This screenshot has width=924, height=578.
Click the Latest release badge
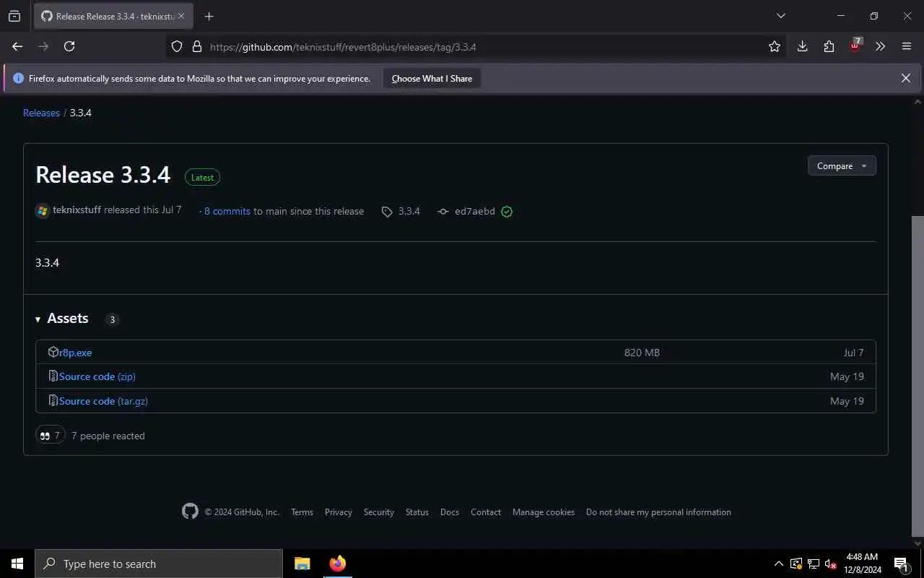pos(202,177)
